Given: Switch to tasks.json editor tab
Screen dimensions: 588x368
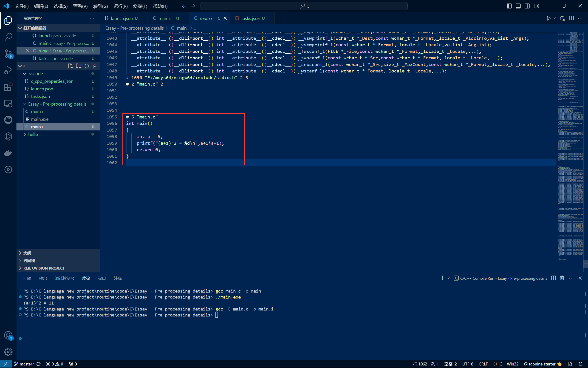Looking at the screenshot, I should [x=252, y=18].
